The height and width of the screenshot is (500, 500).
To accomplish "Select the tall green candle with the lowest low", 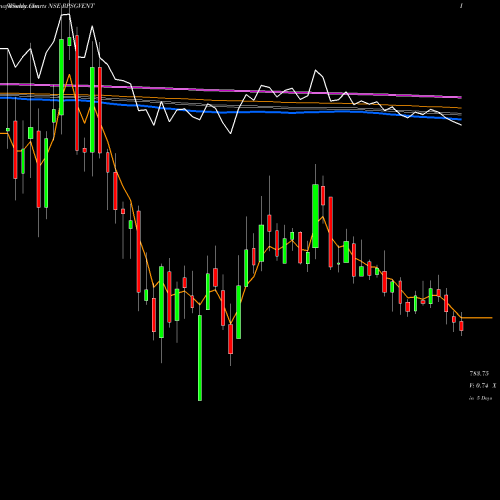I will tap(200, 357).
